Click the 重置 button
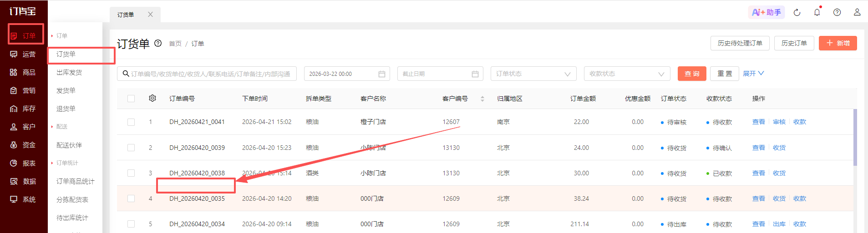Screen dimensions: 868x233 [x=725, y=74]
